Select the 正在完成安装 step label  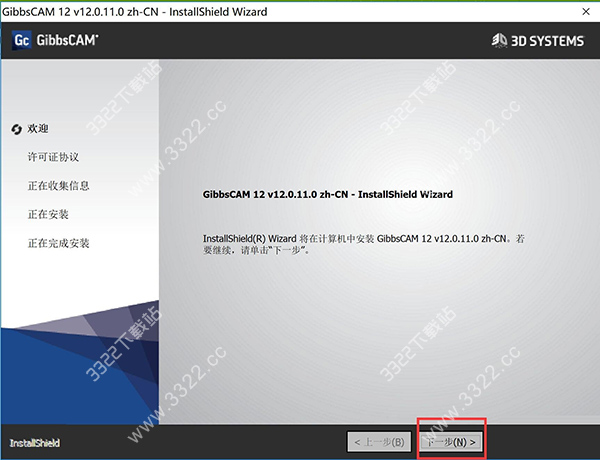(59, 243)
